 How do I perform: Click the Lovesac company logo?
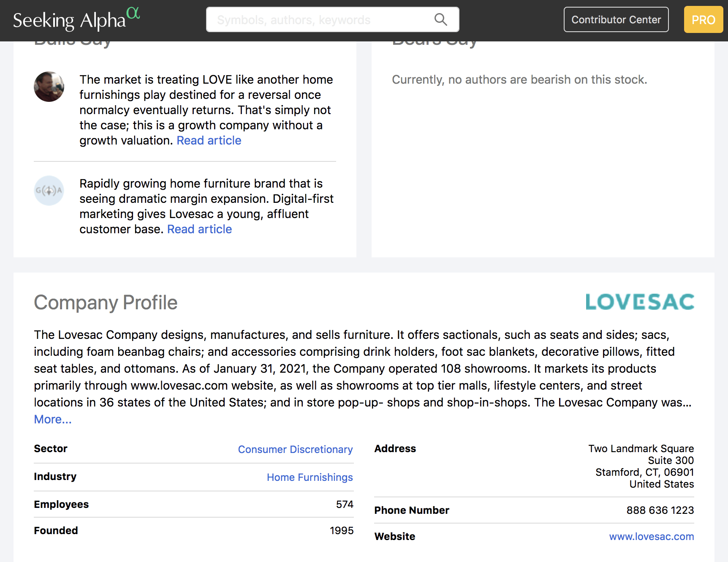(x=639, y=302)
